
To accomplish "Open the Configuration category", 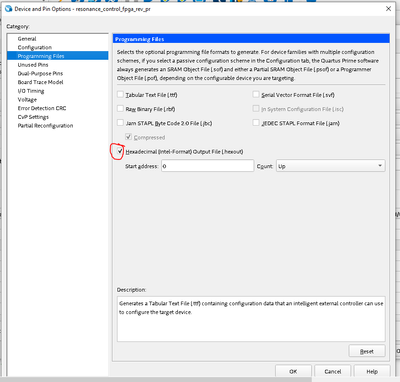I will pyautogui.click(x=35, y=47).
